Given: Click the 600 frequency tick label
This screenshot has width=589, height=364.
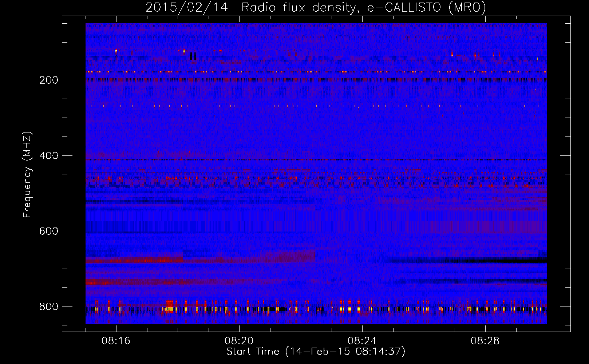Looking at the screenshot, I should 48,231.
